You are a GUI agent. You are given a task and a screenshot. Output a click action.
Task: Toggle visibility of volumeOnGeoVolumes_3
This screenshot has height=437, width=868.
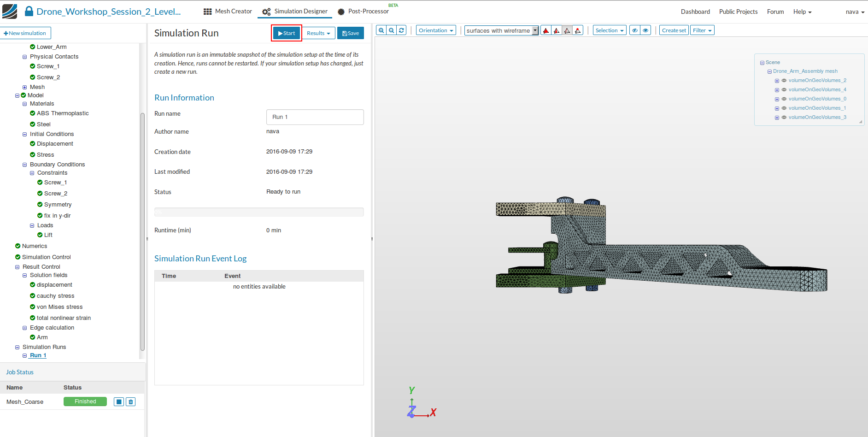tap(784, 118)
